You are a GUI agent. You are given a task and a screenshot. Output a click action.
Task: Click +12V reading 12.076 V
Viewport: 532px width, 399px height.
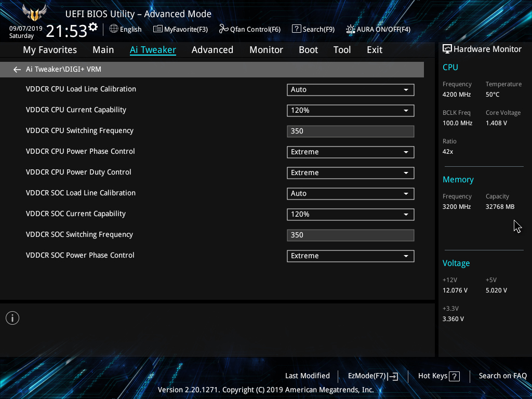click(x=455, y=290)
